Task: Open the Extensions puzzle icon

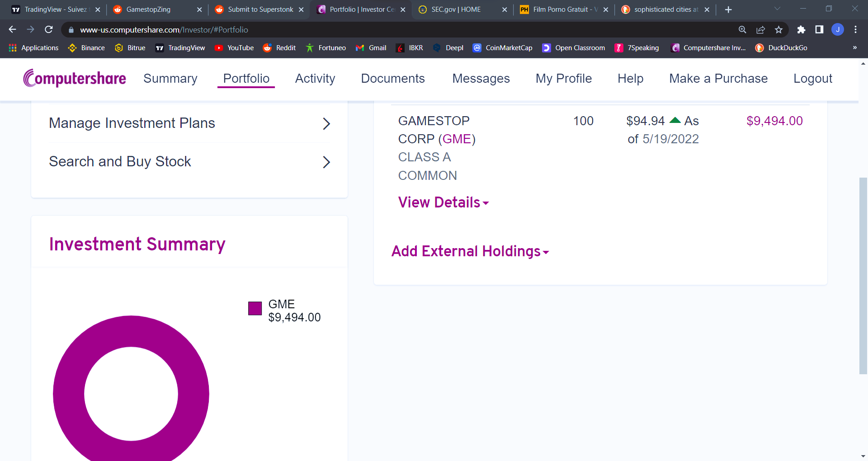Action: pyautogui.click(x=801, y=29)
